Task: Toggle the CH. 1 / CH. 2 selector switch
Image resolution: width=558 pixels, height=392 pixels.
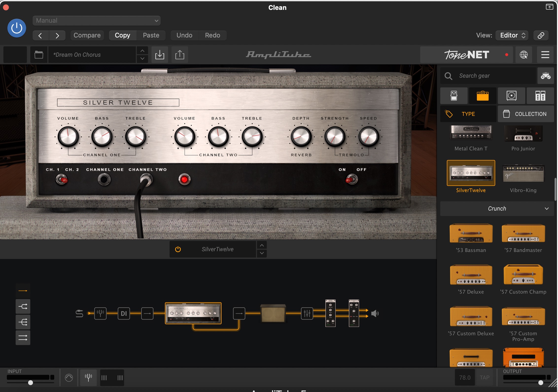Action: 62,179
